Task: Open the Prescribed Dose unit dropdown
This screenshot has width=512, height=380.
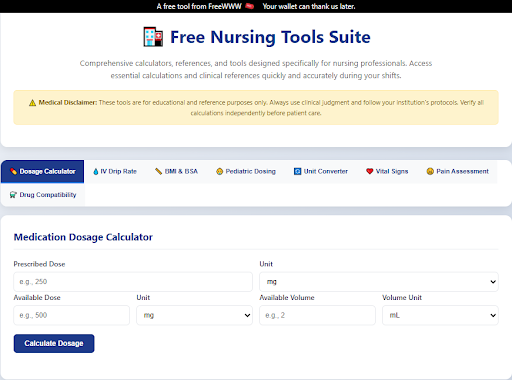Action: point(379,282)
